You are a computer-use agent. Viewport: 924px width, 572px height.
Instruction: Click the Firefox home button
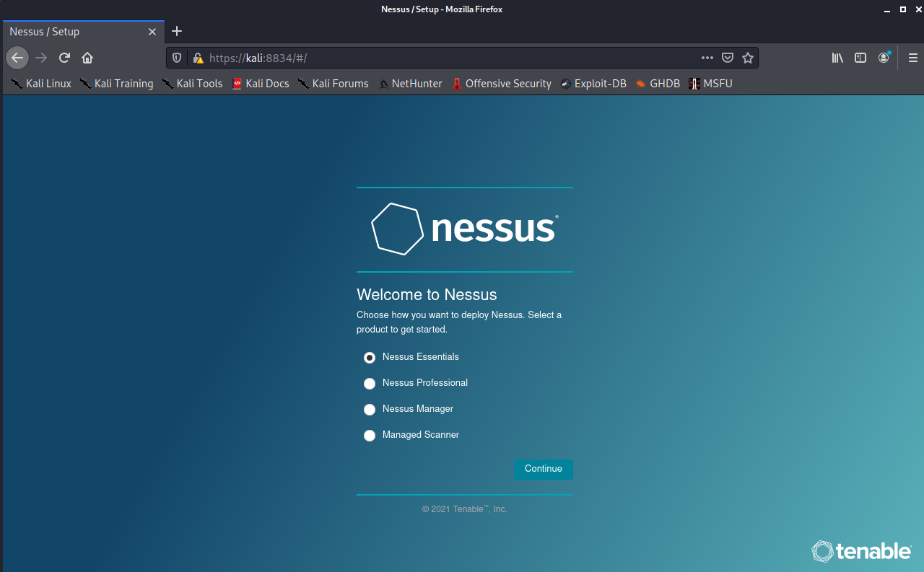tap(87, 58)
